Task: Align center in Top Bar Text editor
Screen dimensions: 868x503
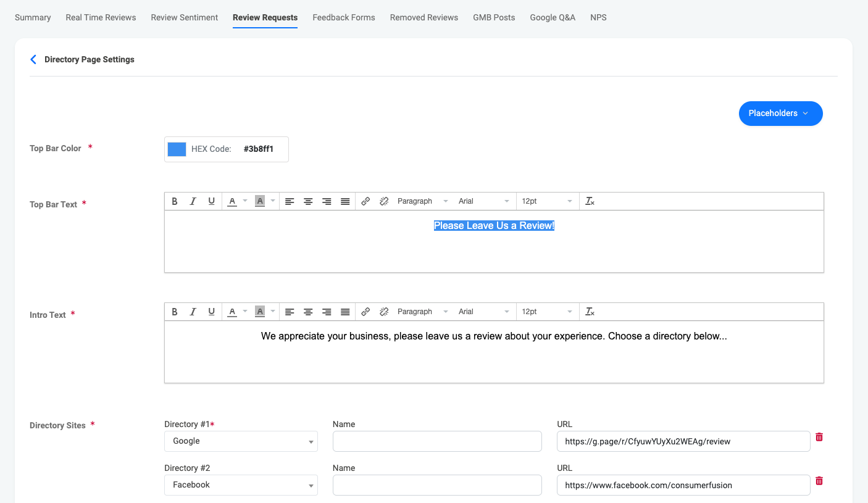Action: tap(308, 201)
